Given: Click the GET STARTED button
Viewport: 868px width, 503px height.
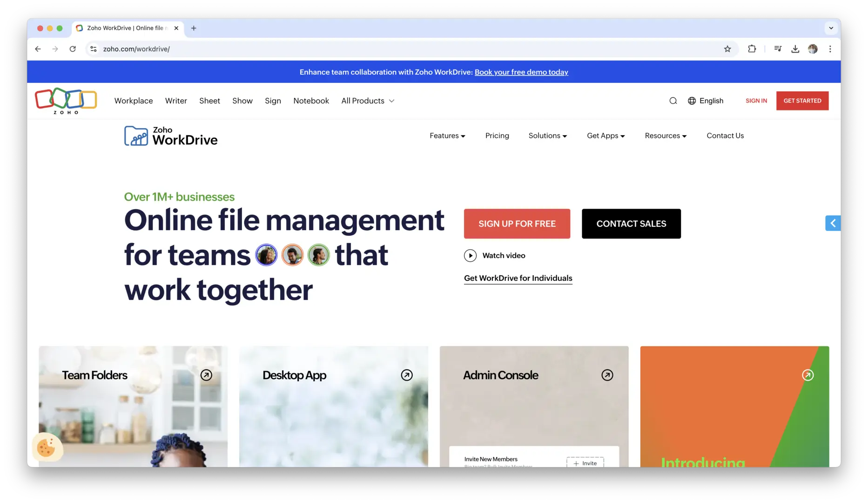Looking at the screenshot, I should 802,101.
